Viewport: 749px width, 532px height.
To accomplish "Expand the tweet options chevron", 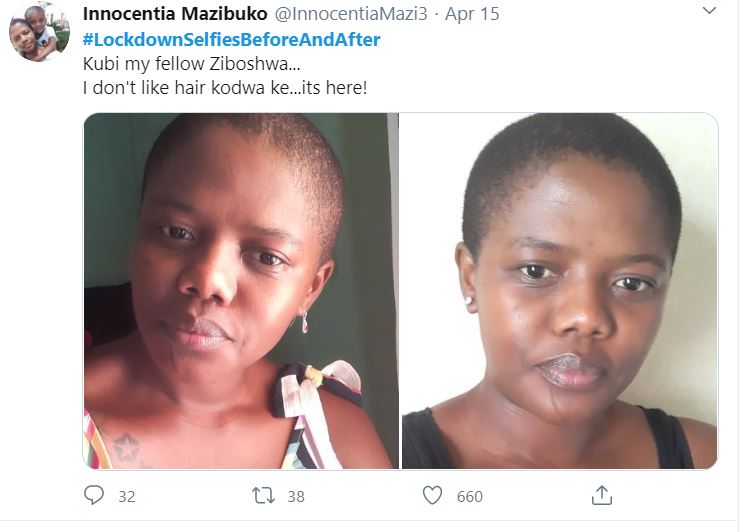I will point(709,13).
